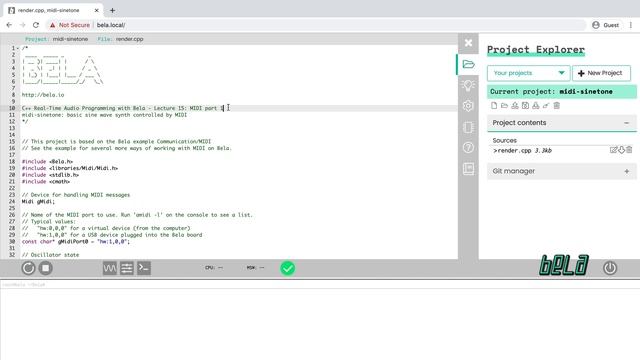Viewport: 640px width, 360px height.
Task: Delete the current project with the trash icon
Action: point(557,106)
